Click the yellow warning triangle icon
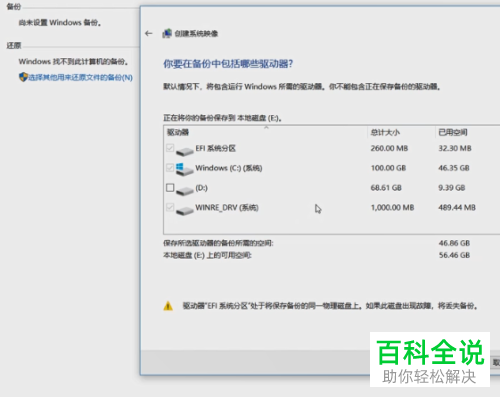The width and height of the screenshot is (500, 397). [168, 306]
